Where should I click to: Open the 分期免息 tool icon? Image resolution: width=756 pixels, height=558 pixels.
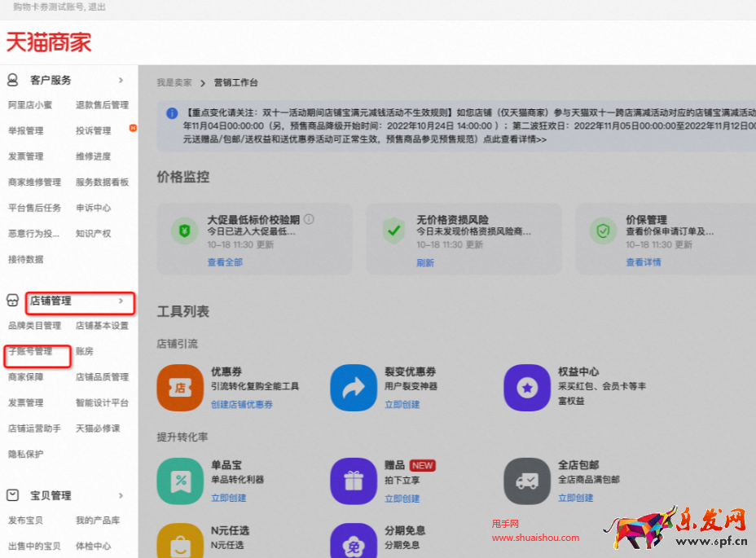(353, 540)
